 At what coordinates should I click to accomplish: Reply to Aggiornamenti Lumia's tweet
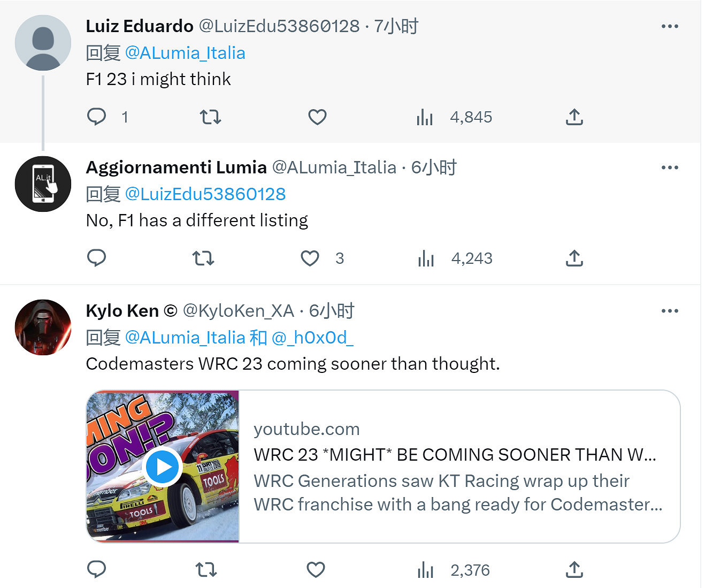tap(97, 258)
